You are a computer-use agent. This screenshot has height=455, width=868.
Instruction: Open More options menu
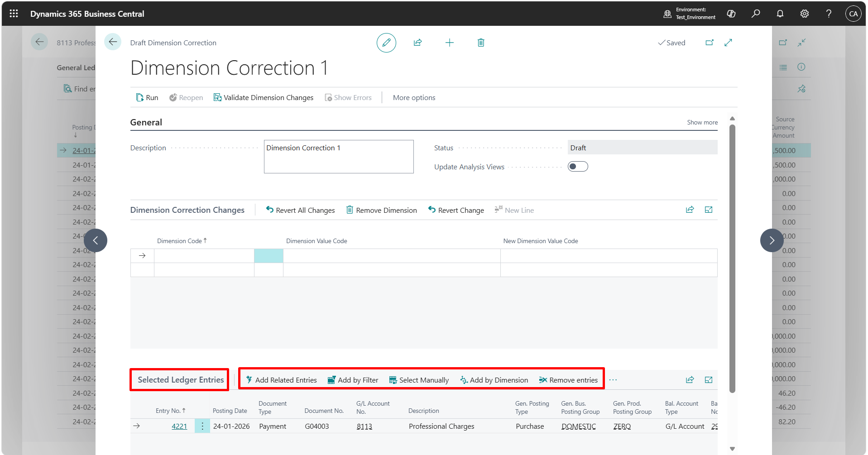414,97
